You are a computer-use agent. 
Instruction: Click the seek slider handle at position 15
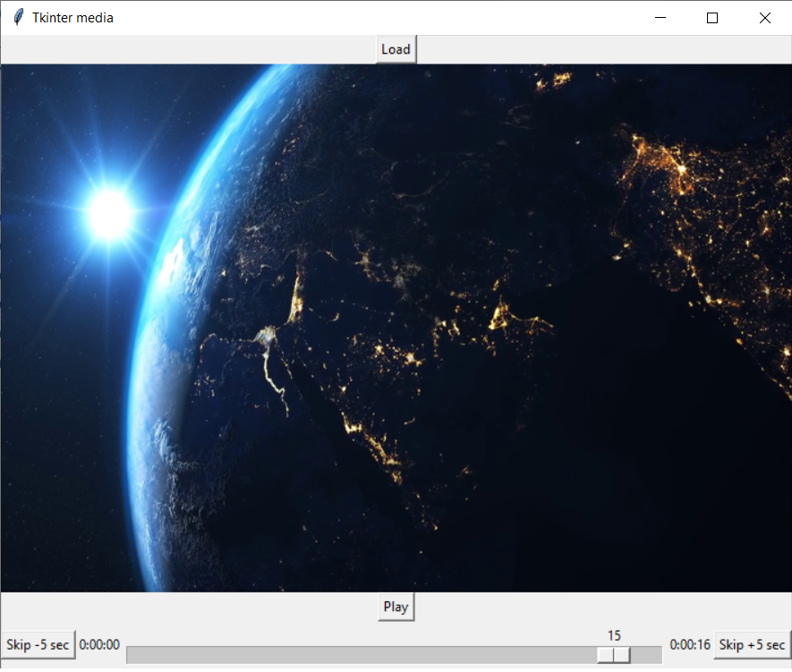pos(614,654)
